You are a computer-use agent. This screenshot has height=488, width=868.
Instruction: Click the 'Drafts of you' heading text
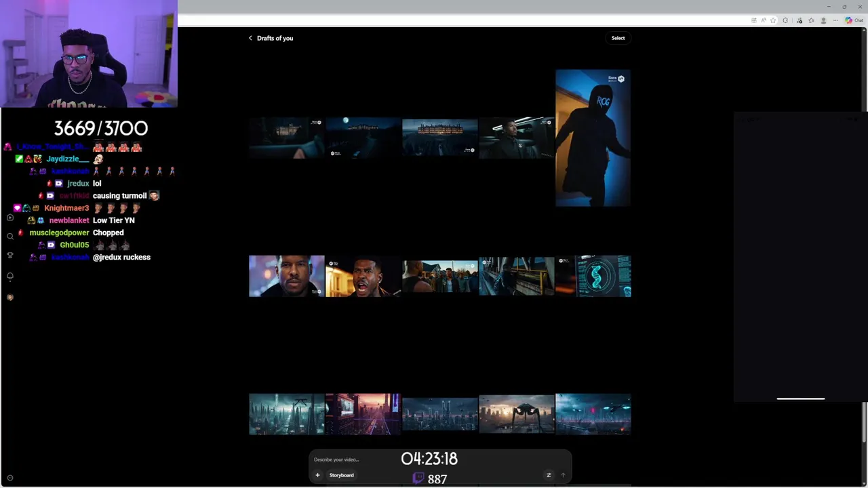[x=275, y=38]
